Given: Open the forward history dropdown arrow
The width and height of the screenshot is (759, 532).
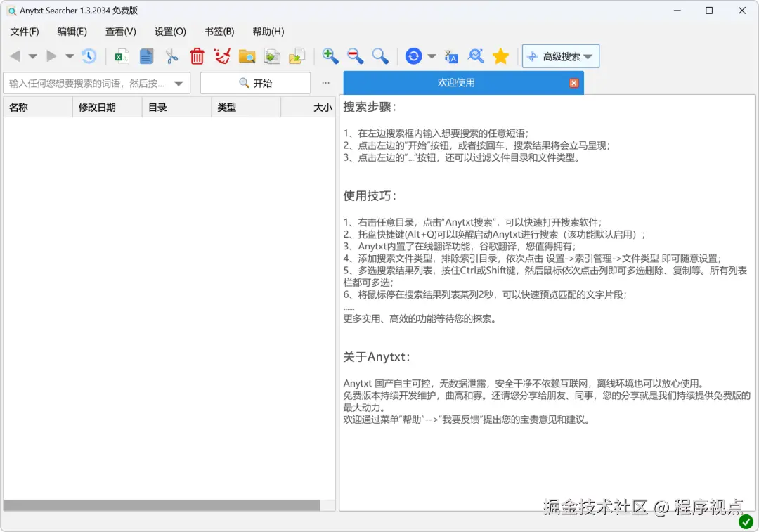Looking at the screenshot, I should (70, 56).
